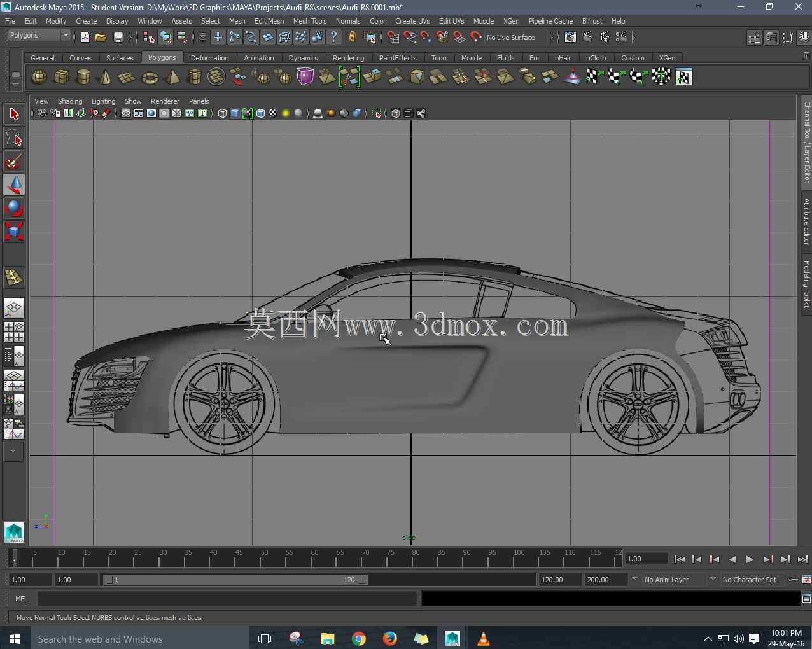Activate the Move tool in the toolbox
The height and width of the screenshot is (649, 812).
[14, 185]
